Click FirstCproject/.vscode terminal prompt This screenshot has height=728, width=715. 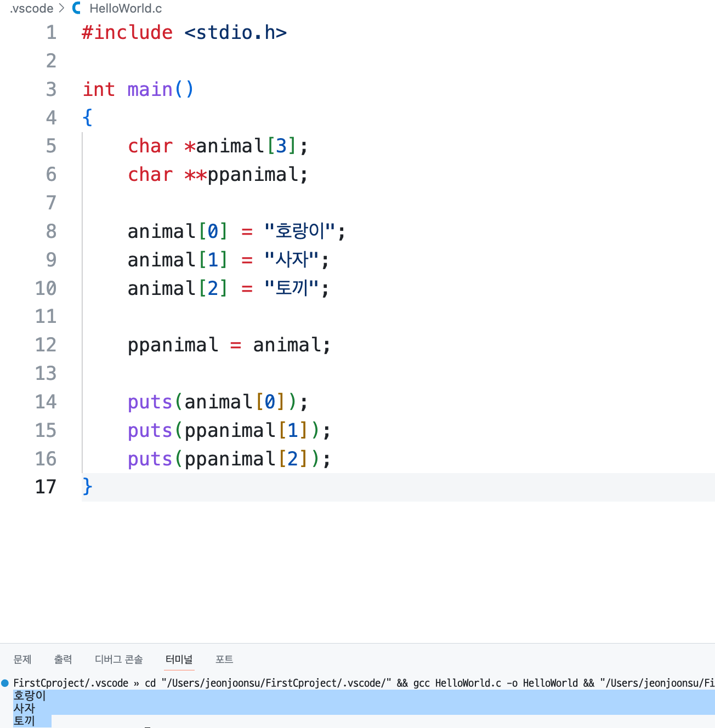coord(71,683)
